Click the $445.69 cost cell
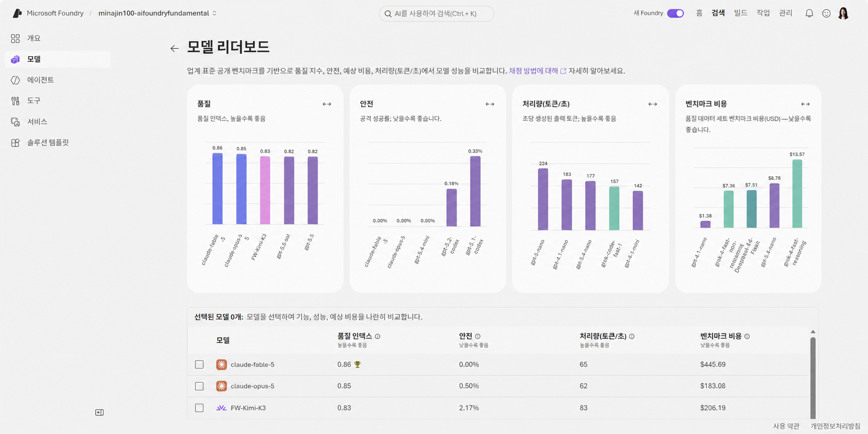The image size is (868, 434). [x=713, y=365]
